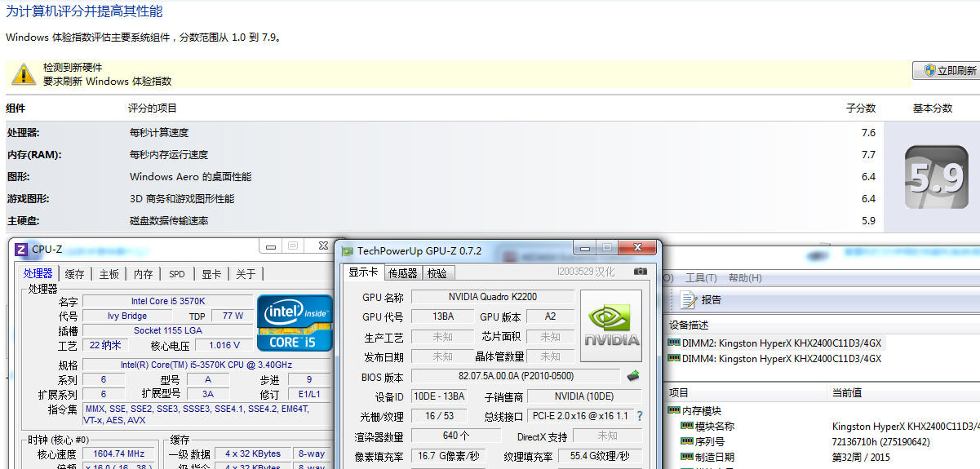Click the DIMM4 memory module icon
Image resolution: width=980 pixels, height=469 pixels.
click(x=674, y=358)
